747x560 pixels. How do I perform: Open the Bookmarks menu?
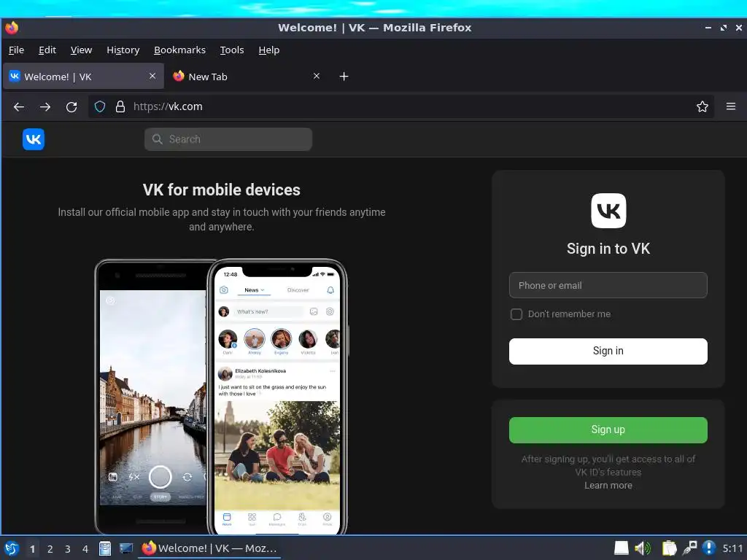(179, 50)
